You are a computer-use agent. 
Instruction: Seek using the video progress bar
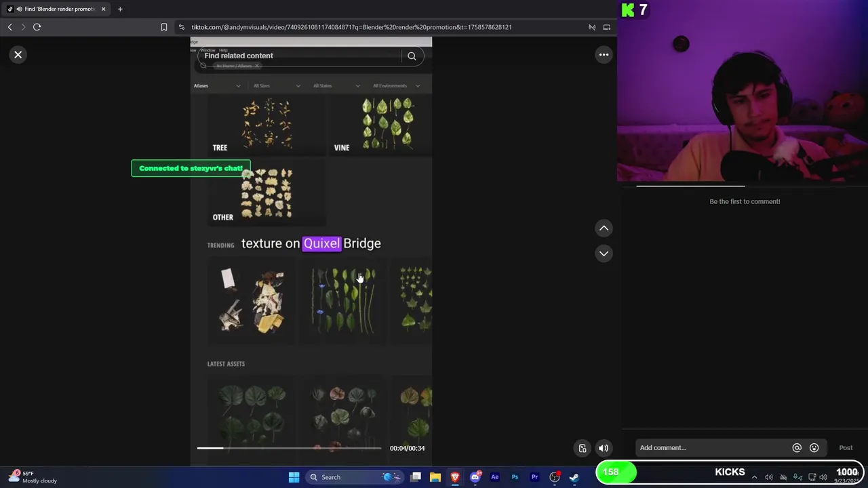click(x=289, y=448)
